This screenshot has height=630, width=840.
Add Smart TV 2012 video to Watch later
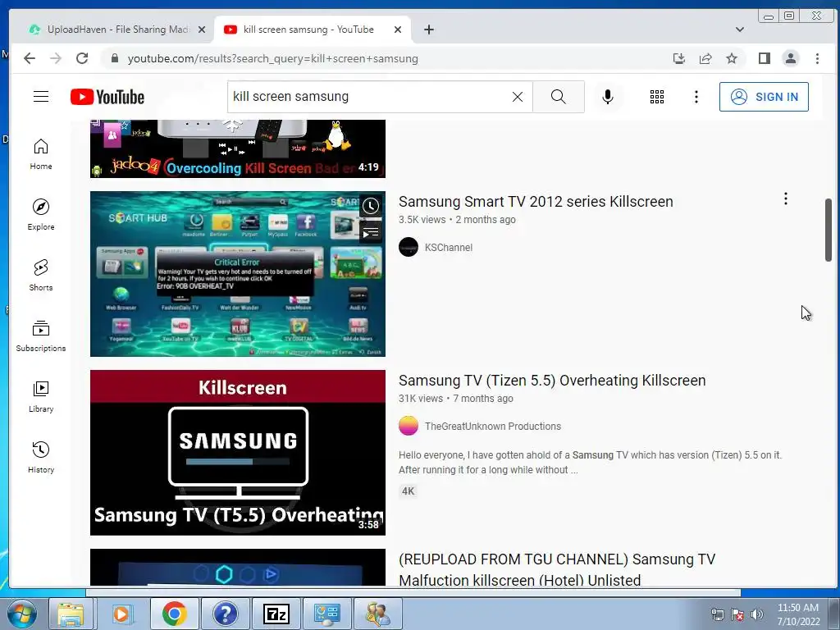371,206
